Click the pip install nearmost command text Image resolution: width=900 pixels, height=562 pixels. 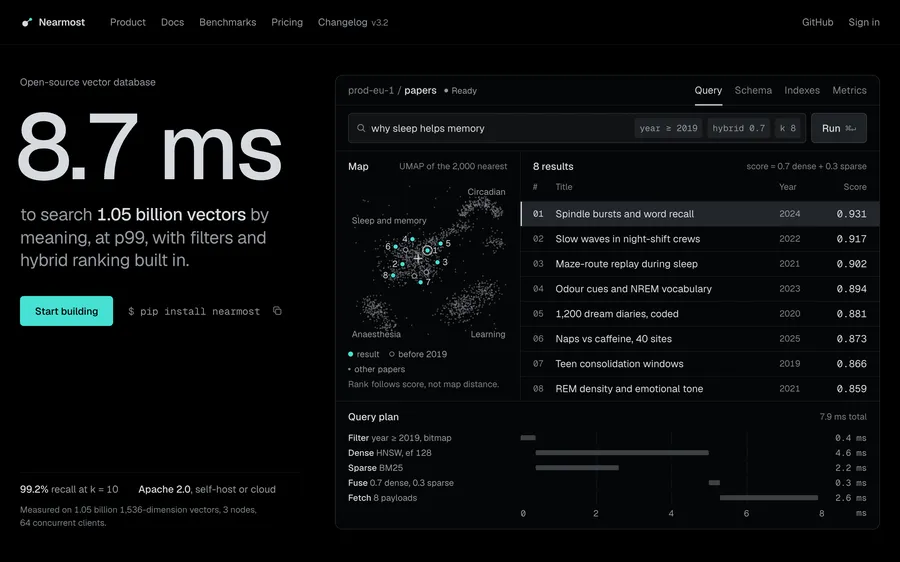click(194, 311)
